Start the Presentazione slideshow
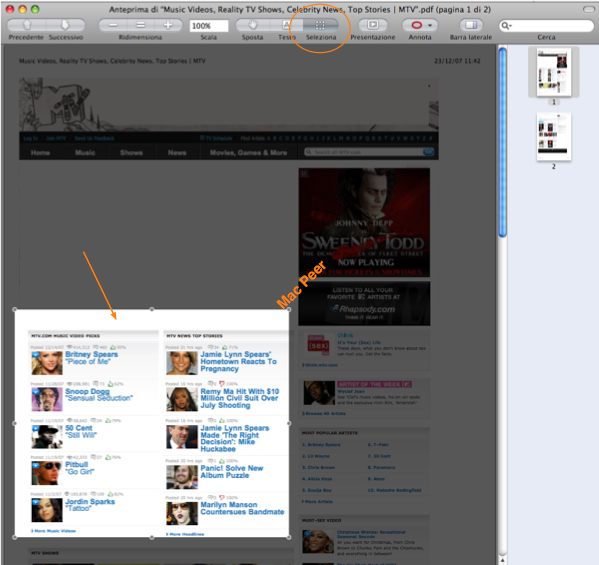 (372, 25)
